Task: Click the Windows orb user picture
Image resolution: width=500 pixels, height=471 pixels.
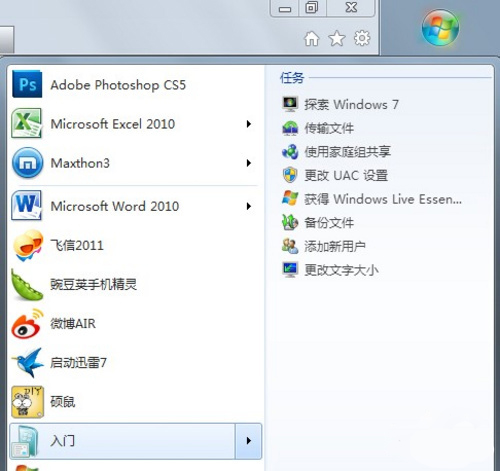Action: (x=440, y=28)
